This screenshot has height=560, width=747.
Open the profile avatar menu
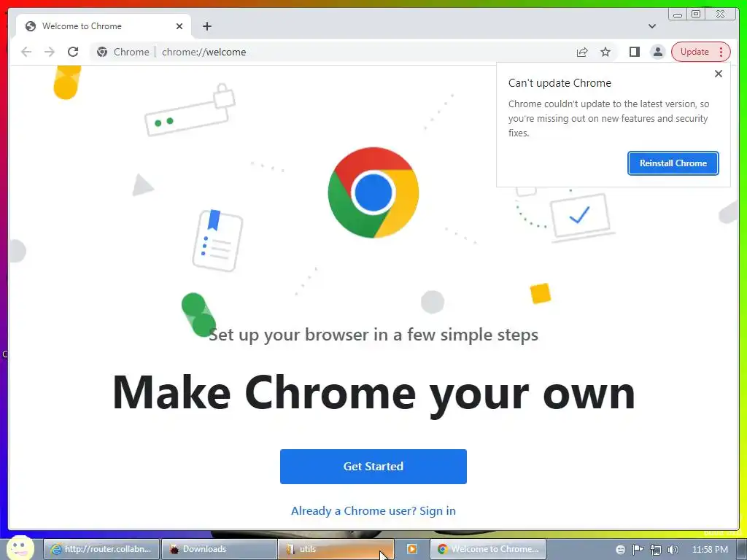pos(658,52)
